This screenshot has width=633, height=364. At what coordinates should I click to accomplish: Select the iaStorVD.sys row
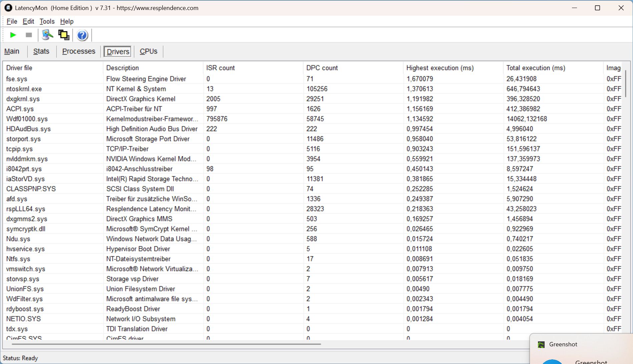click(313, 179)
